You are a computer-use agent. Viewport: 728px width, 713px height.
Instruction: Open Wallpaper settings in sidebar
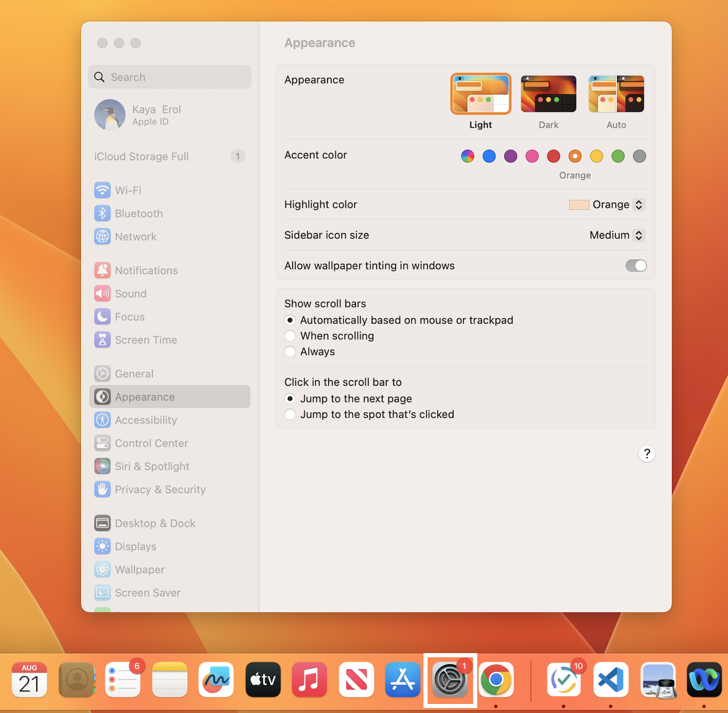click(169, 570)
